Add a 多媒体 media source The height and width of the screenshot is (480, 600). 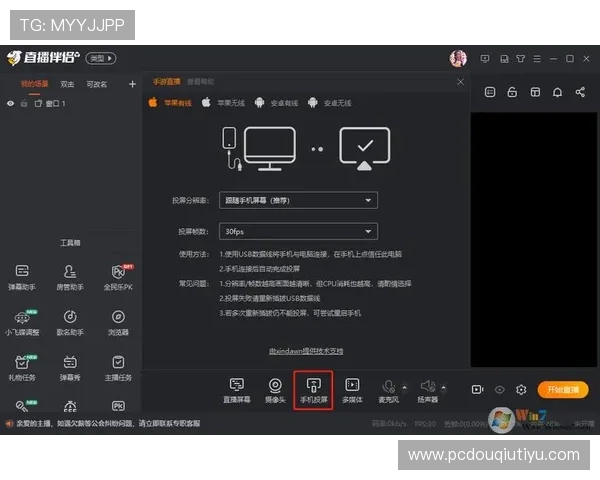pos(352,390)
